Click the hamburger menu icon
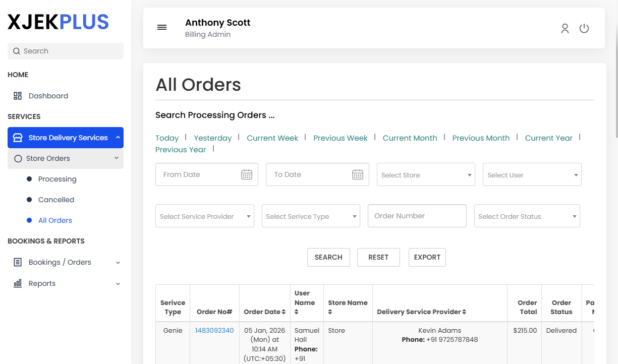The width and height of the screenshot is (618, 364). [161, 27]
